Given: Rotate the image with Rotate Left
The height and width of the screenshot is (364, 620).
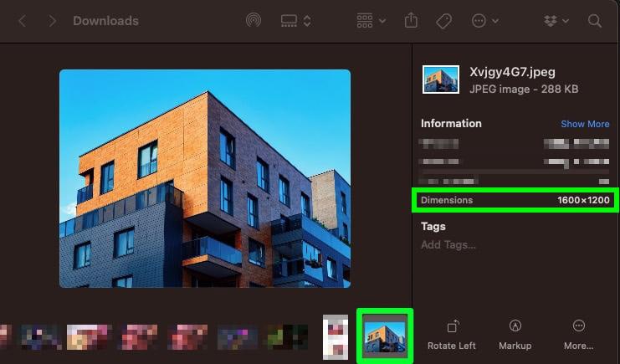Looking at the screenshot, I should tap(451, 335).
